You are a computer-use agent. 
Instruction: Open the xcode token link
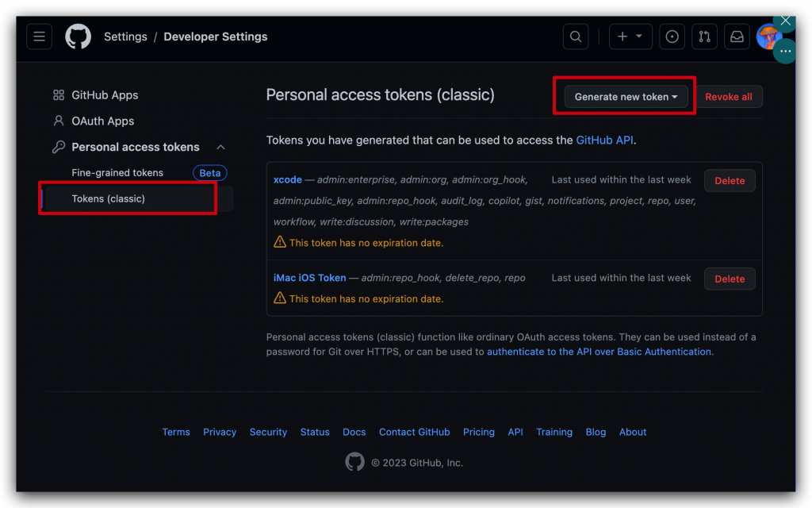tap(288, 180)
